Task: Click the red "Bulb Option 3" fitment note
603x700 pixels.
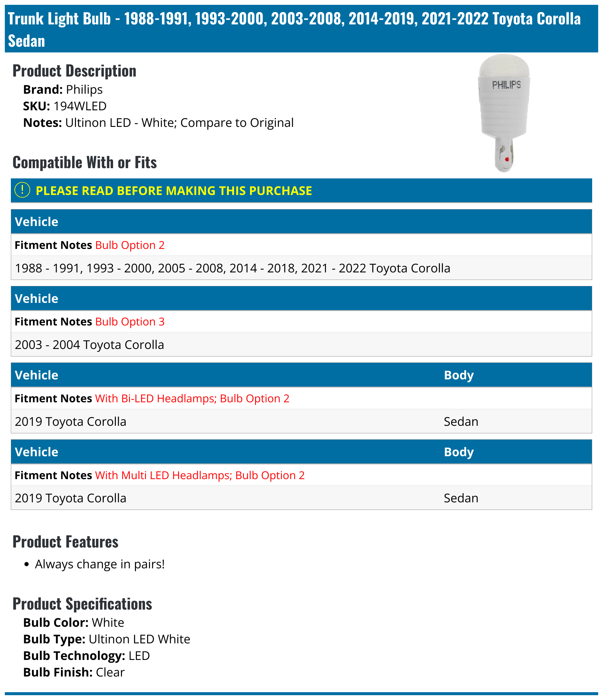Action: [130, 322]
